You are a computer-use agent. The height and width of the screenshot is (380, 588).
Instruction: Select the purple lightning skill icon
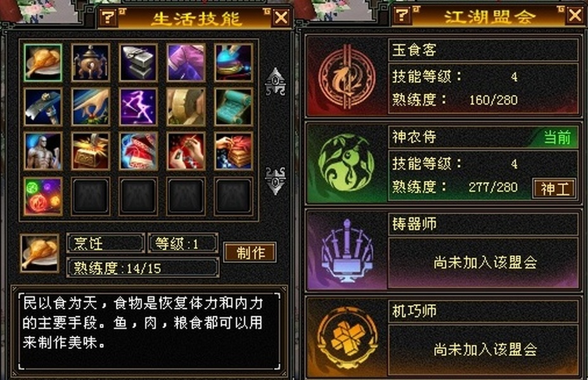tap(138, 107)
